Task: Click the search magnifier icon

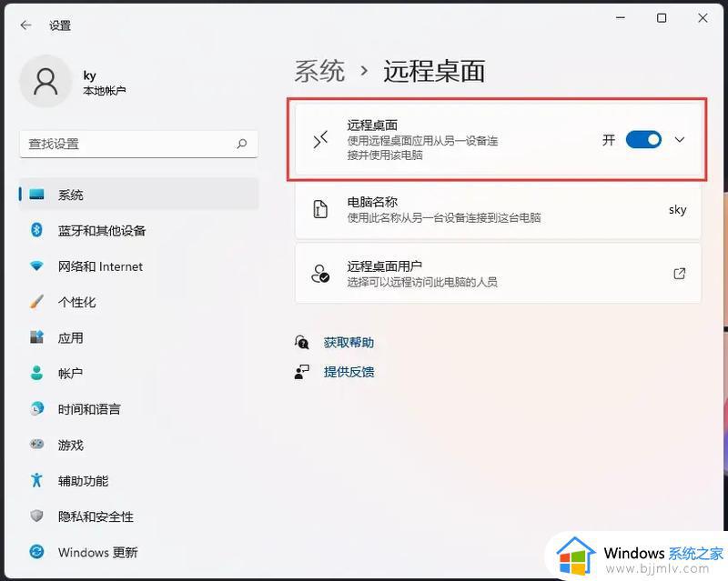Action: click(241, 144)
